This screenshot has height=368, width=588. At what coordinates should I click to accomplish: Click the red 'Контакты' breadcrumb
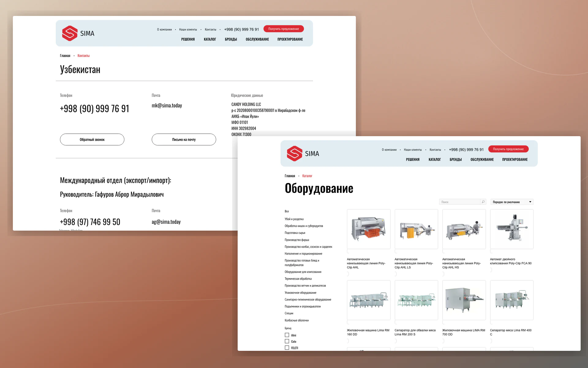84,56
